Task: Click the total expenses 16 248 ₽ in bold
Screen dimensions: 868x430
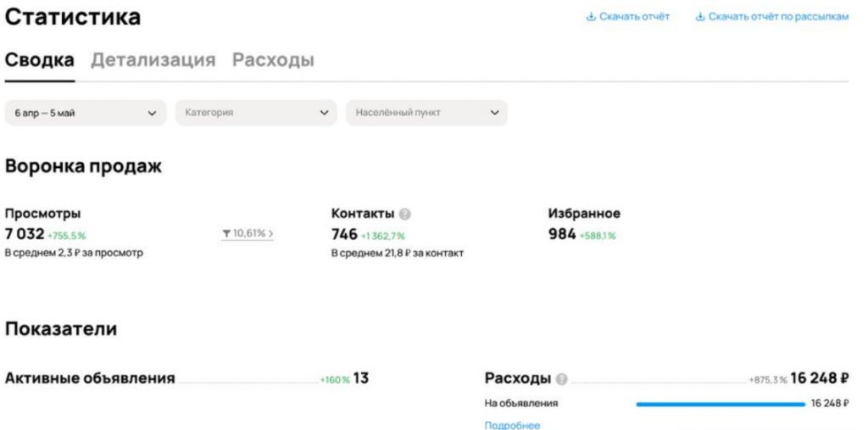Action: pos(820,379)
